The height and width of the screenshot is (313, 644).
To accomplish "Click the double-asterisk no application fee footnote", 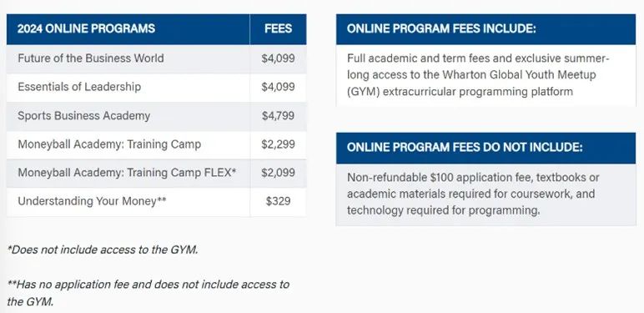I will pyautogui.click(x=148, y=293).
